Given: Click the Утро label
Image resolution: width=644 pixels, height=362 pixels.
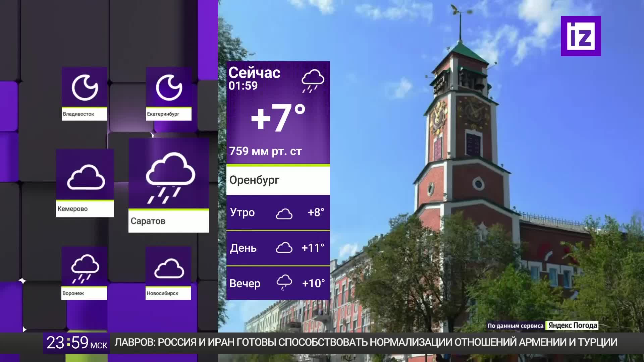Looking at the screenshot, I should point(242,213).
